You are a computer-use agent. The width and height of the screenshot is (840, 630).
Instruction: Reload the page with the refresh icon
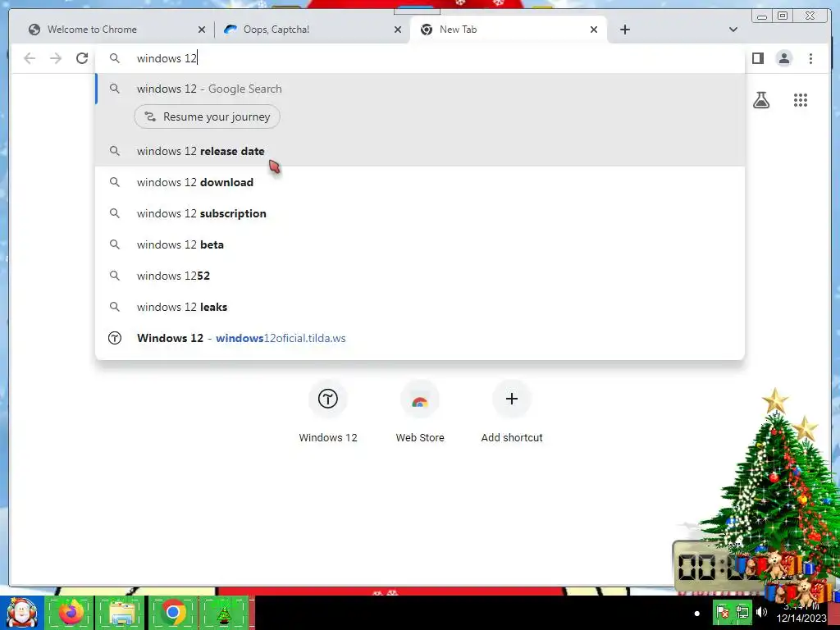coord(82,58)
